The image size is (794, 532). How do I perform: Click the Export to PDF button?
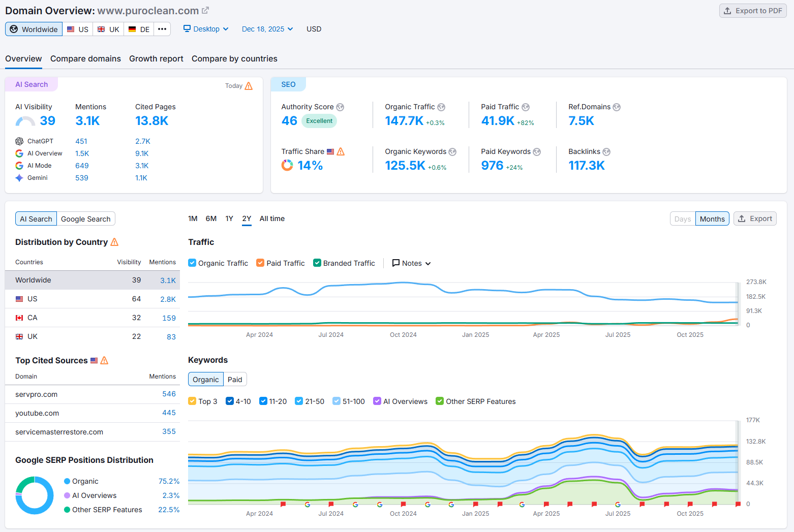(x=753, y=11)
